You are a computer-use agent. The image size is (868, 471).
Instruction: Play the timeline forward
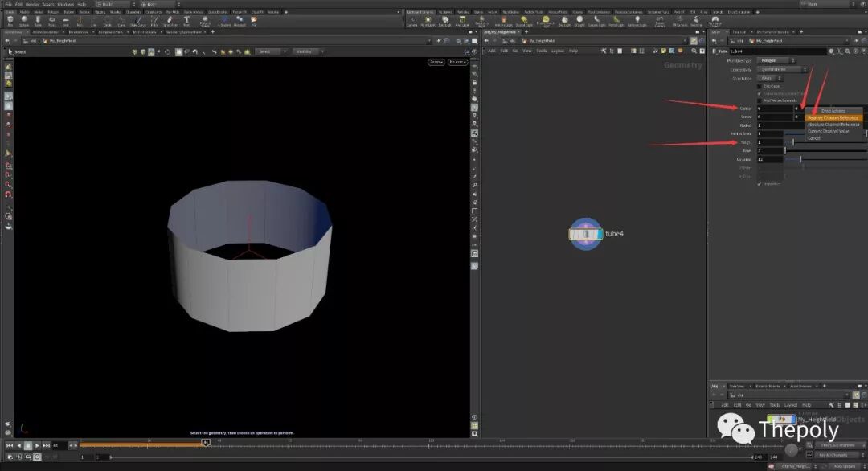click(37, 445)
